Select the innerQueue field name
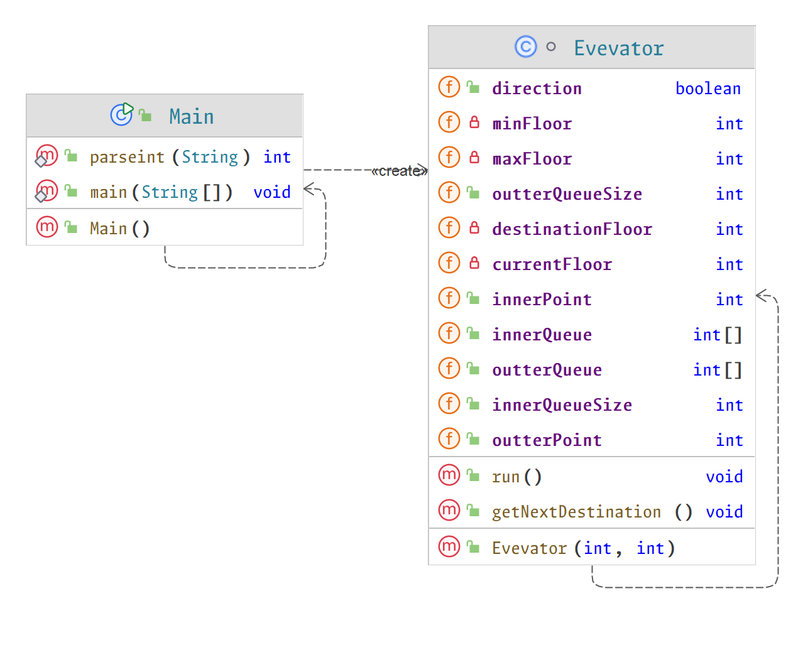803x672 pixels. [542, 335]
